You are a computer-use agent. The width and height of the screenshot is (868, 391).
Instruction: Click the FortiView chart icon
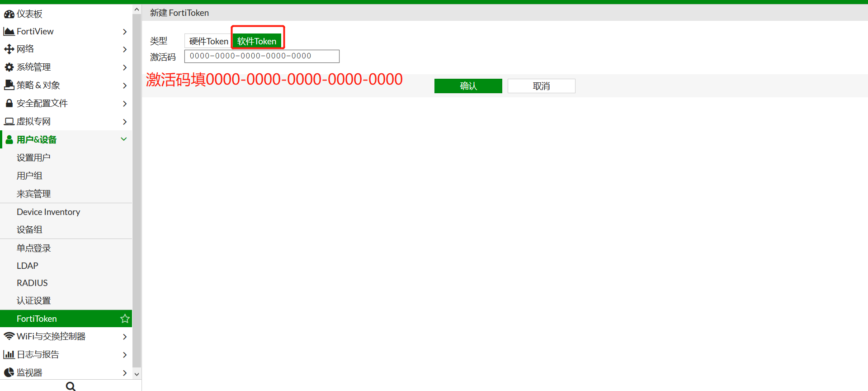9,31
